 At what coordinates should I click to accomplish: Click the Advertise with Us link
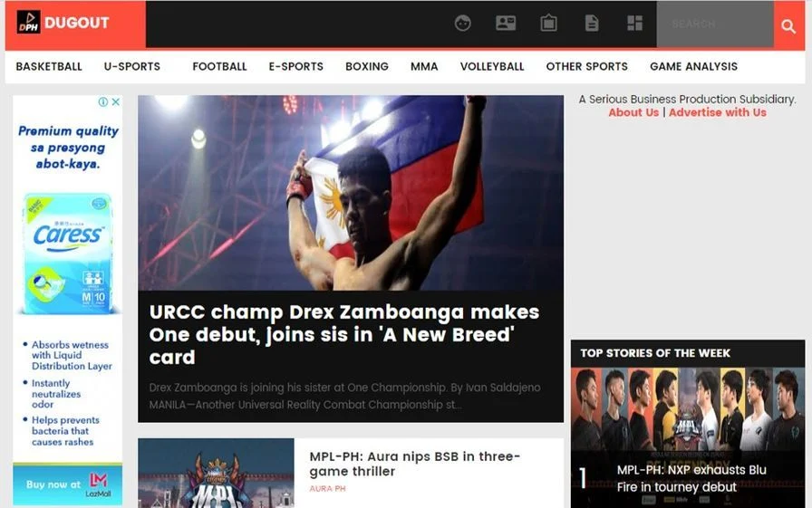(717, 113)
